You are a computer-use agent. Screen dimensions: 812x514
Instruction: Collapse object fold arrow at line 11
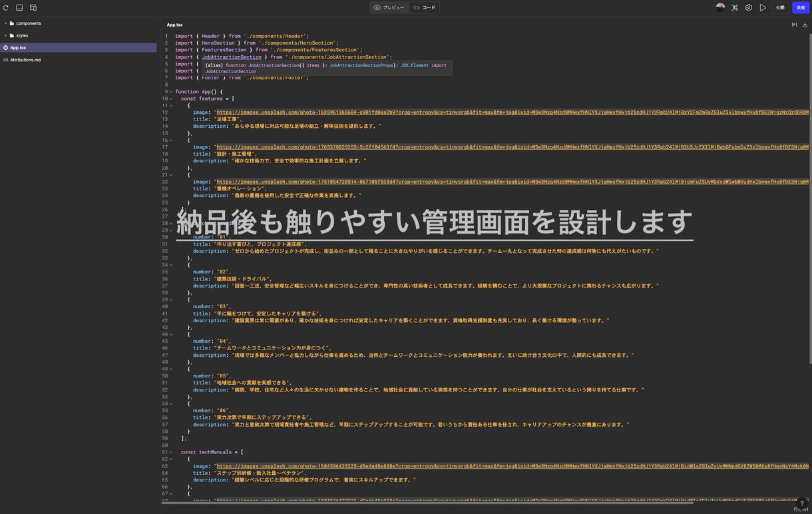coord(171,106)
